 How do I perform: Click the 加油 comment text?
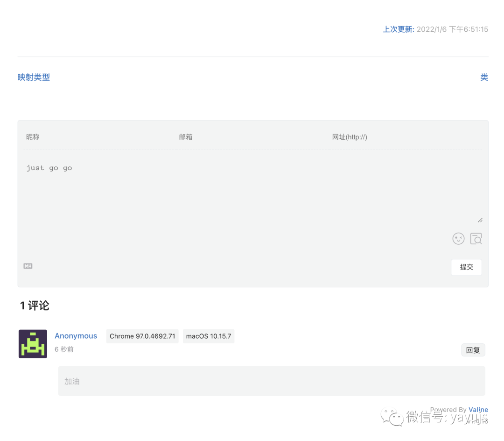[x=72, y=382]
